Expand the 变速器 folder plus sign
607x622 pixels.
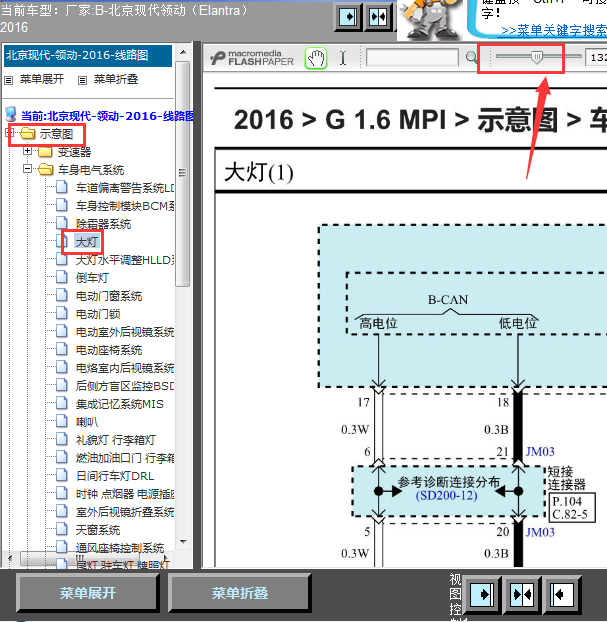coord(27,151)
